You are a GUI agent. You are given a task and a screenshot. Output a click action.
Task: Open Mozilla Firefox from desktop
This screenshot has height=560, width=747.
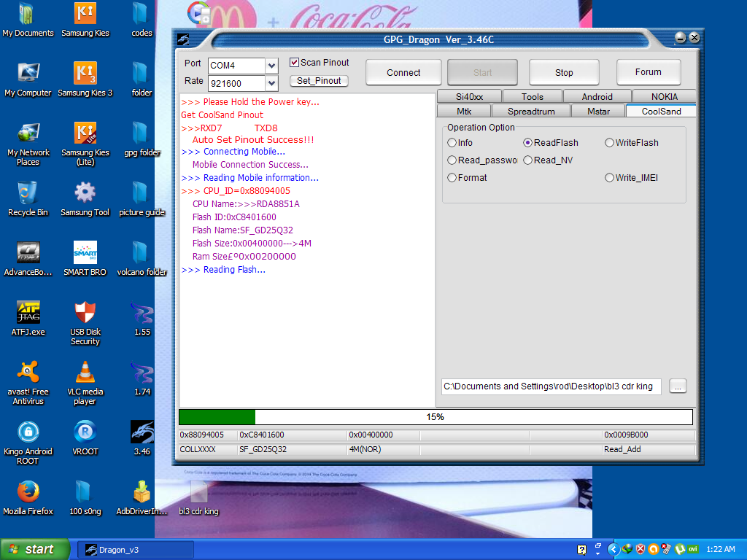click(28, 492)
